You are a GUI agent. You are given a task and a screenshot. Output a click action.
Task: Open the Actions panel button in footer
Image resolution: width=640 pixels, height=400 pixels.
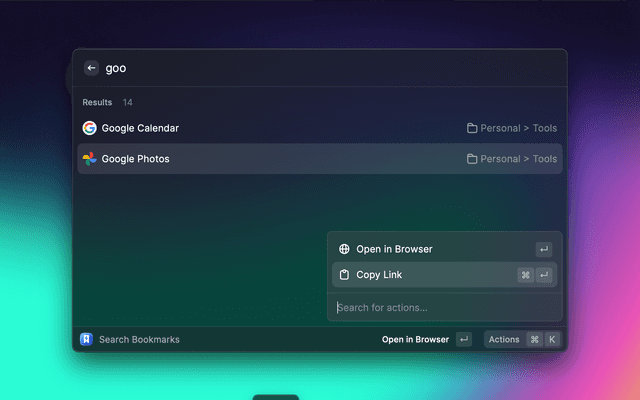coord(504,339)
